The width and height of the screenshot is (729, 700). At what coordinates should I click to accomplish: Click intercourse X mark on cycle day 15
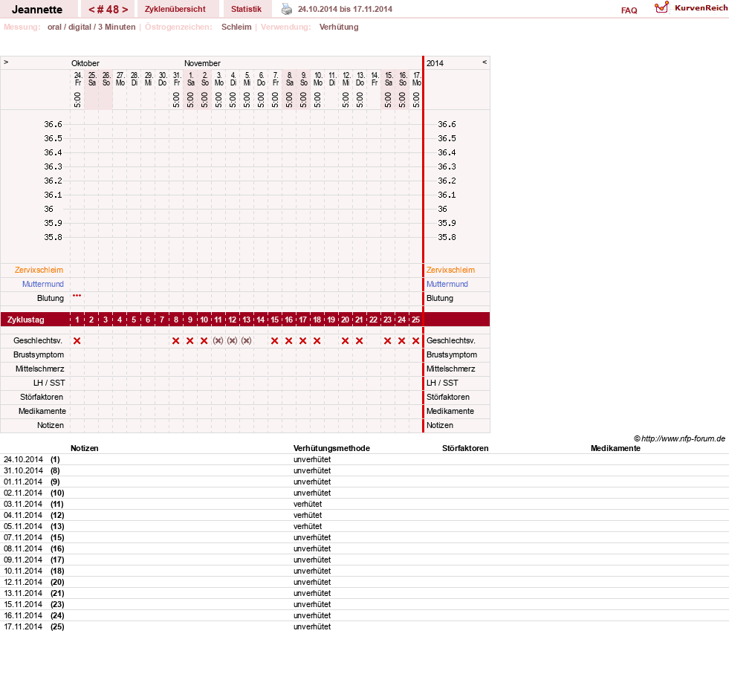pos(275,340)
